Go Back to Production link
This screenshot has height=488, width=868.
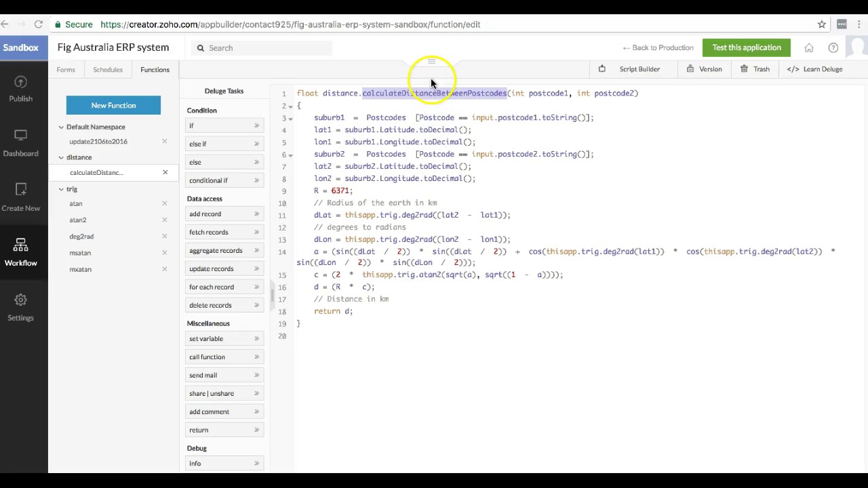point(658,48)
